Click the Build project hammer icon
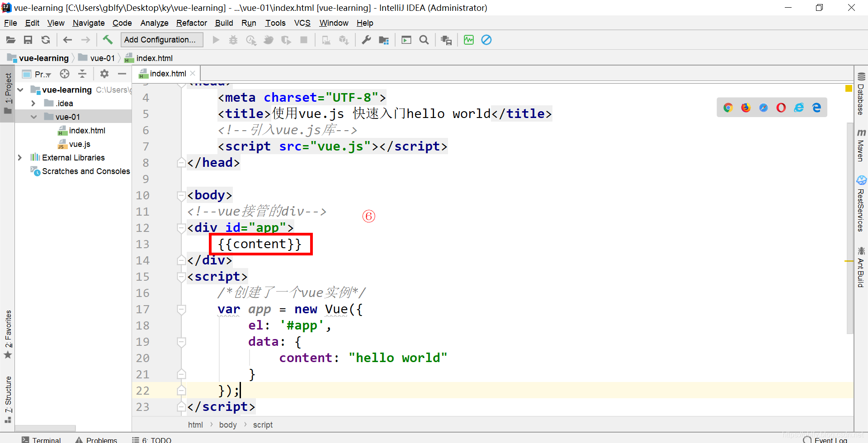This screenshot has height=443, width=868. point(108,40)
